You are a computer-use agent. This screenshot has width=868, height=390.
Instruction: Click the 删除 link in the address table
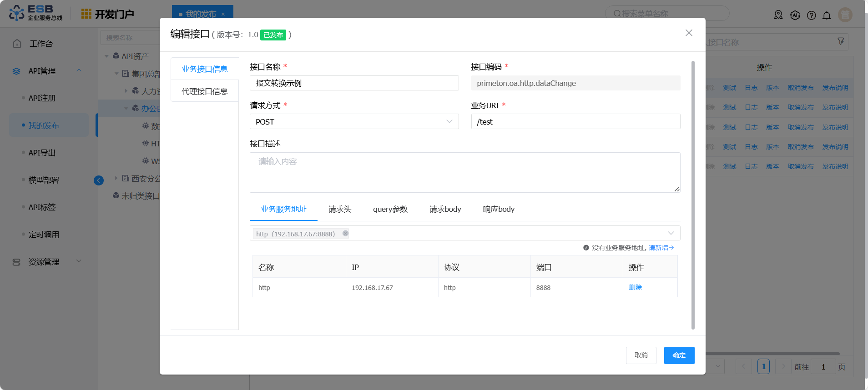[635, 287]
